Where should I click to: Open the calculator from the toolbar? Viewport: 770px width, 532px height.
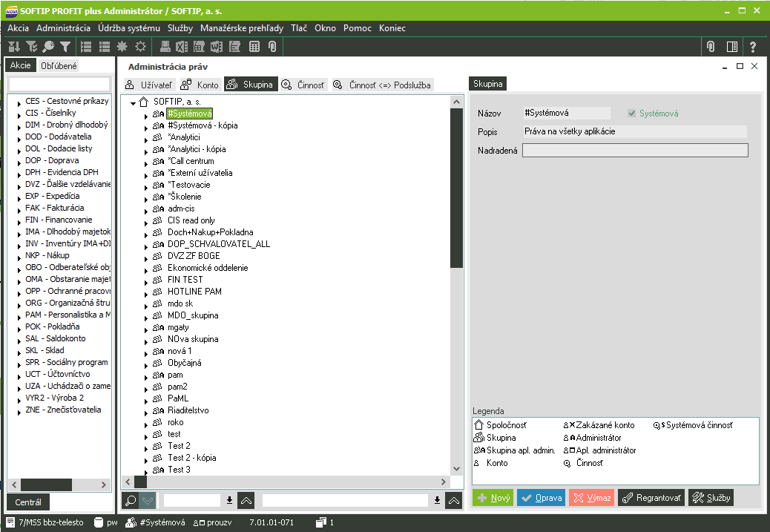click(x=254, y=46)
